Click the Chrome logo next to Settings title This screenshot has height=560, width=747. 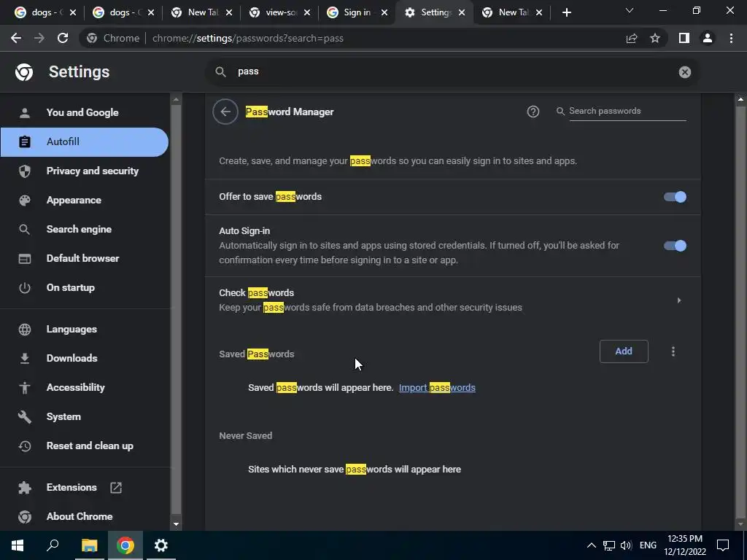24,72
